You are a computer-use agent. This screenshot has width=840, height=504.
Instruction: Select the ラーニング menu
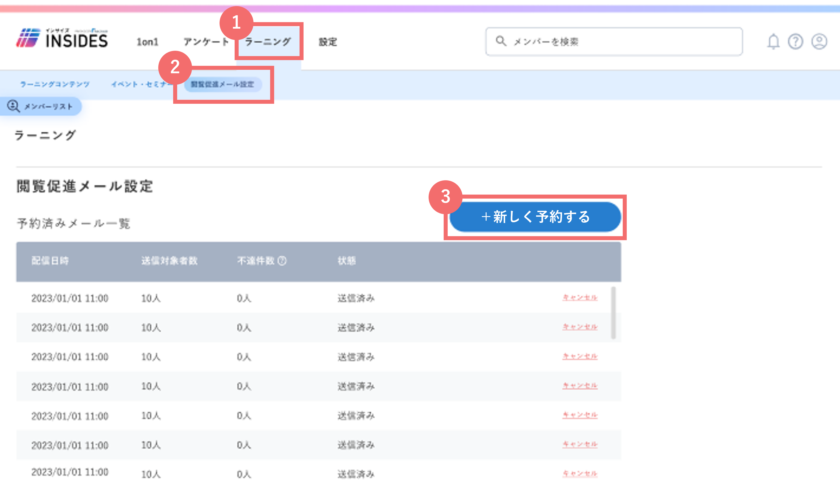click(268, 42)
